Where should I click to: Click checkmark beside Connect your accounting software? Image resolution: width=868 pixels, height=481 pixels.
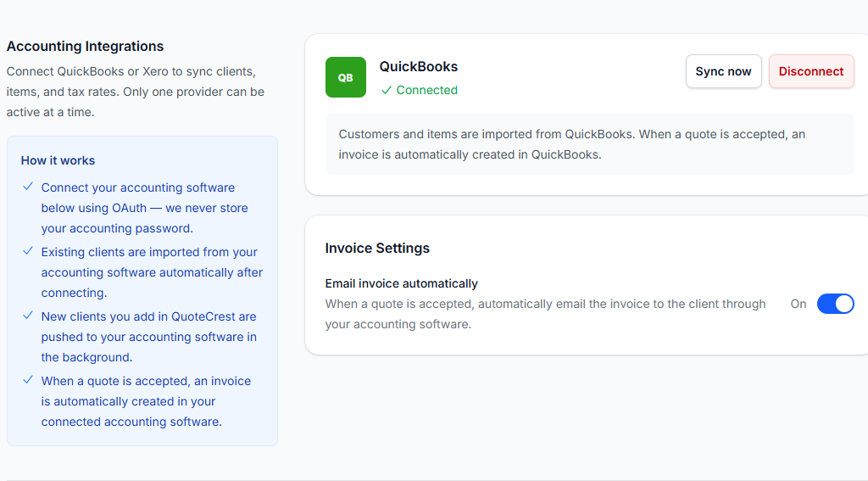[28, 187]
